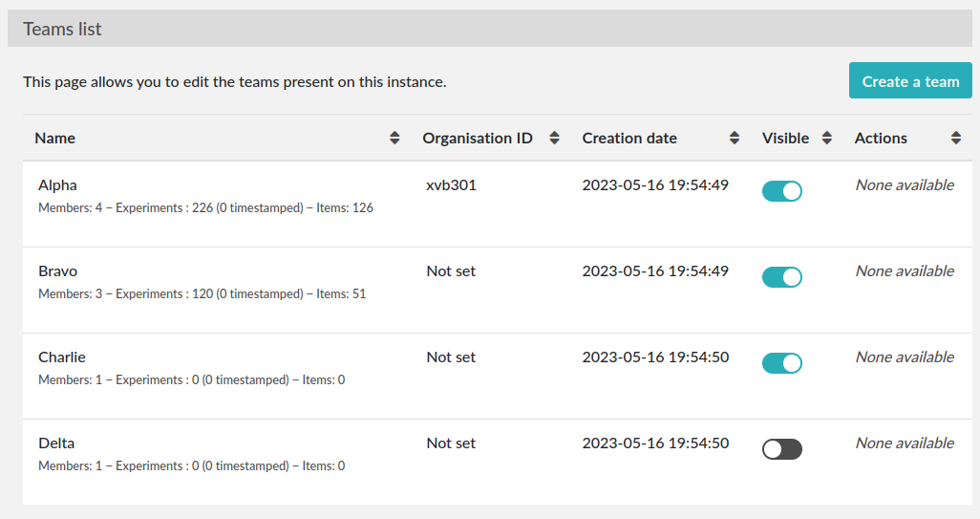Sort by Creation date arrows icon
The image size is (980, 519).
(735, 139)
